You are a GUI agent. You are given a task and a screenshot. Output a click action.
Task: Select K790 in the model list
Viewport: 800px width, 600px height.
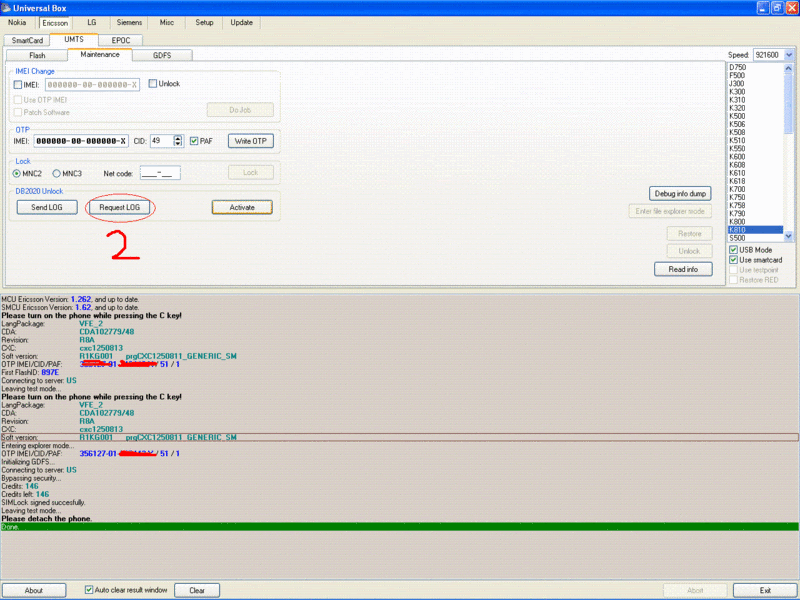755,214
